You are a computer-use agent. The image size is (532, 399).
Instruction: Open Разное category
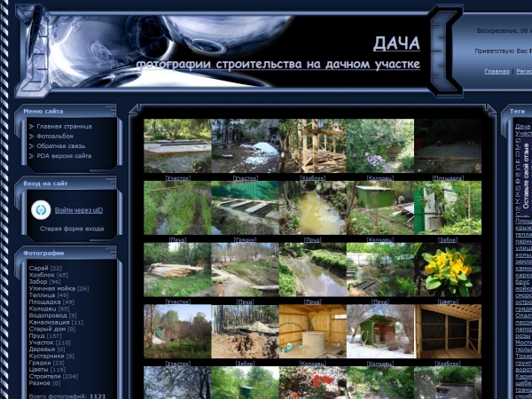[39, 383]
